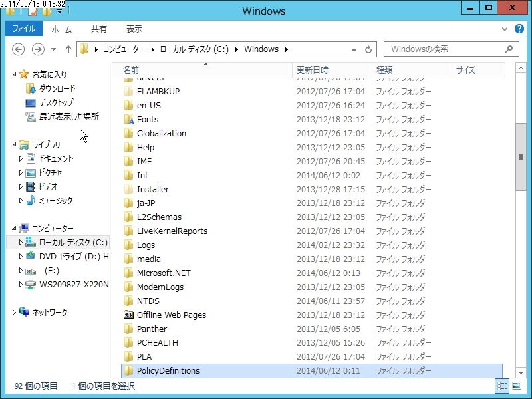This screenshot has height=399, width=532.
Task: Open the address bar history dropdown
Action: pyautogui.click(x=354, y=49)
